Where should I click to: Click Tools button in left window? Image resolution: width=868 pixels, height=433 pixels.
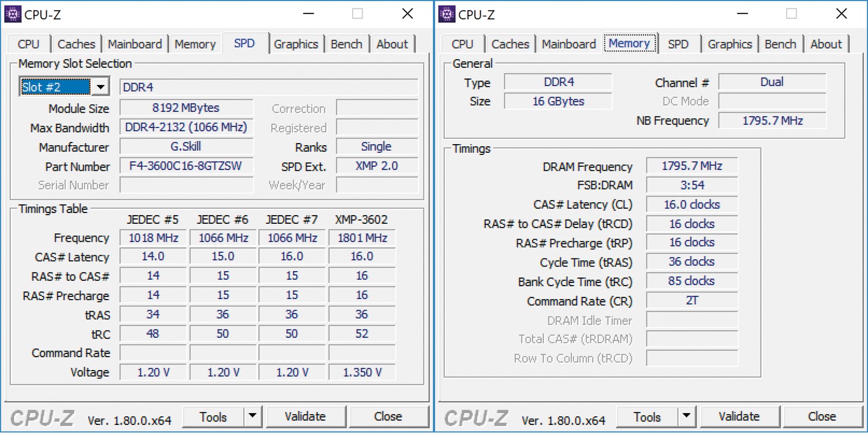[213, 417]
